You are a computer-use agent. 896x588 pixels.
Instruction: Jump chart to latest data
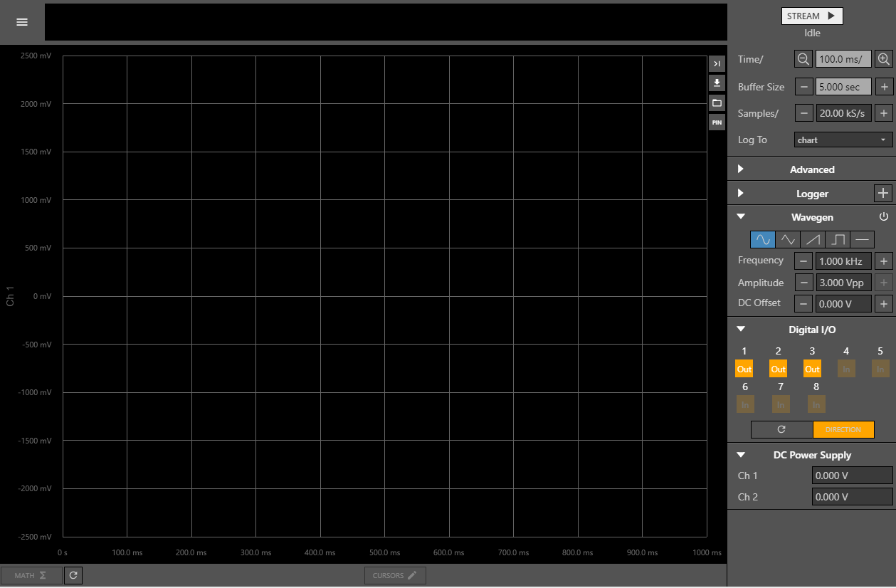point(717,64)
